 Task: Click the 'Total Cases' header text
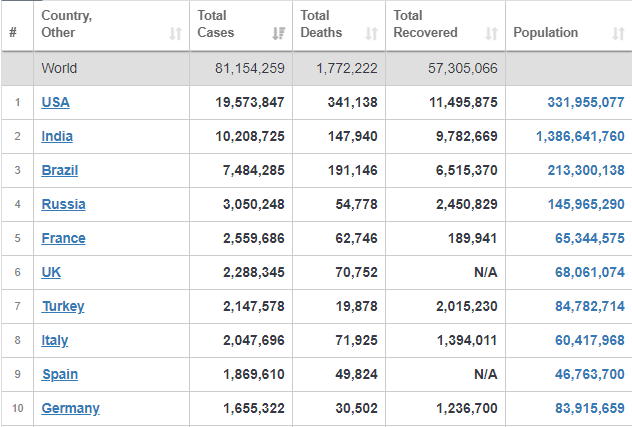(216, 24)
